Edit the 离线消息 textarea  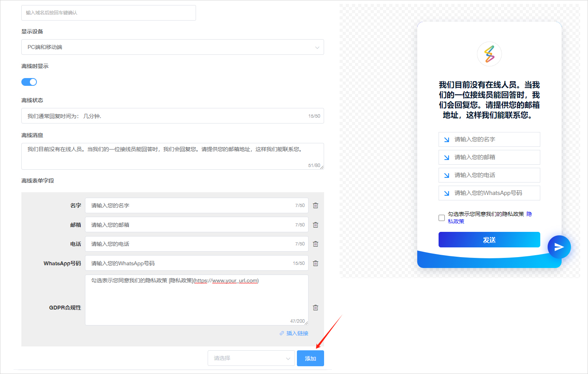click(173, 156)
